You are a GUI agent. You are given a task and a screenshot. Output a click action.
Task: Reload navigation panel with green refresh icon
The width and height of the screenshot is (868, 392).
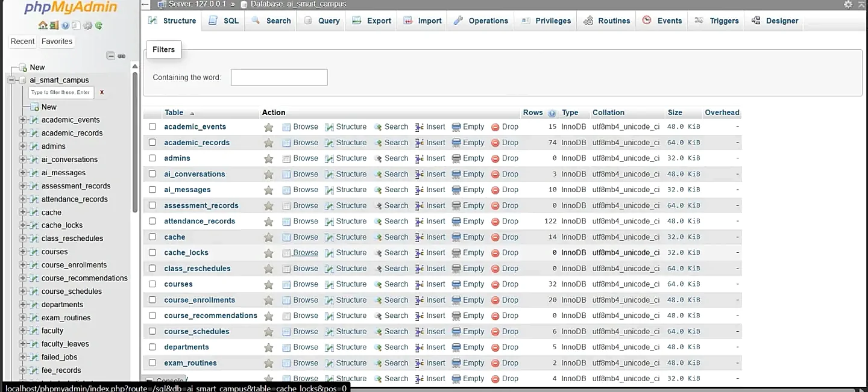99,25
